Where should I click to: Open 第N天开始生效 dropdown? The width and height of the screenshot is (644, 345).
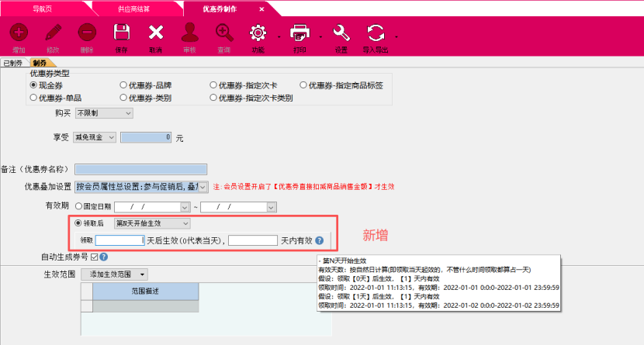[152, 223]
